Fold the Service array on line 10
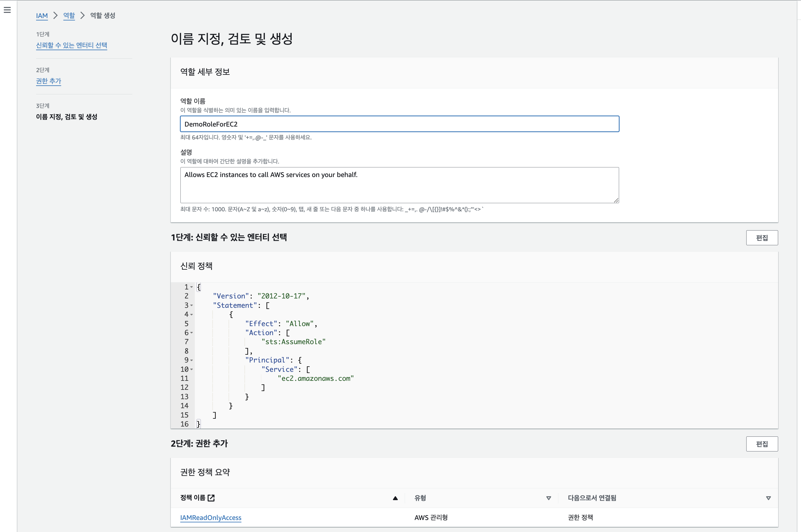This screenshot has height=532, width=801. (192, 369)
